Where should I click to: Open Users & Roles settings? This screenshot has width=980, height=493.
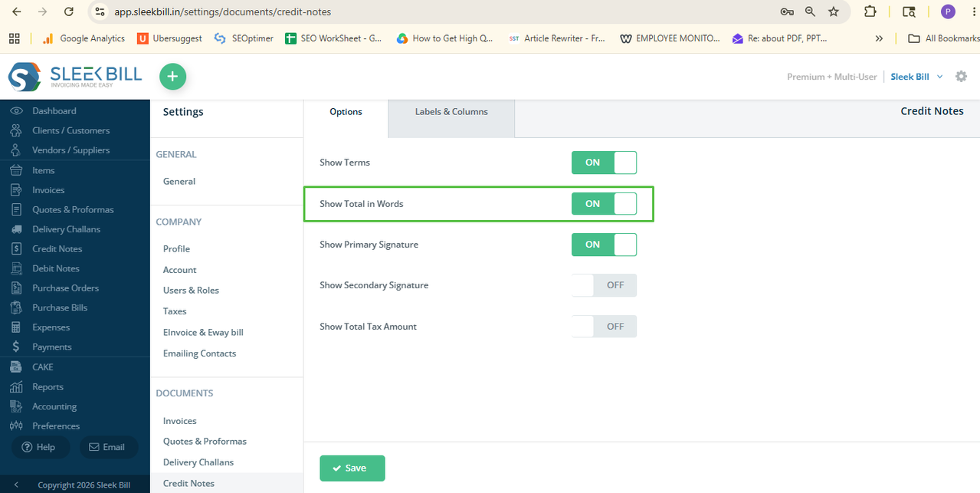[x=191, y=290]
